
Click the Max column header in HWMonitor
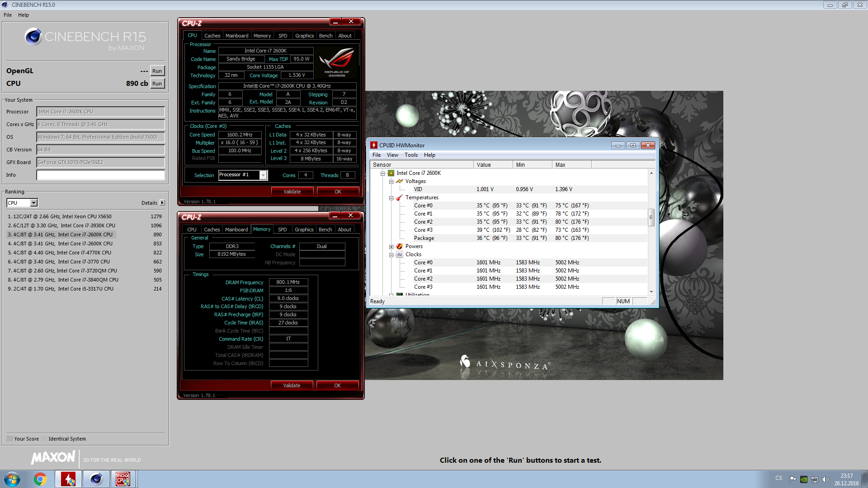click(571, 165)
